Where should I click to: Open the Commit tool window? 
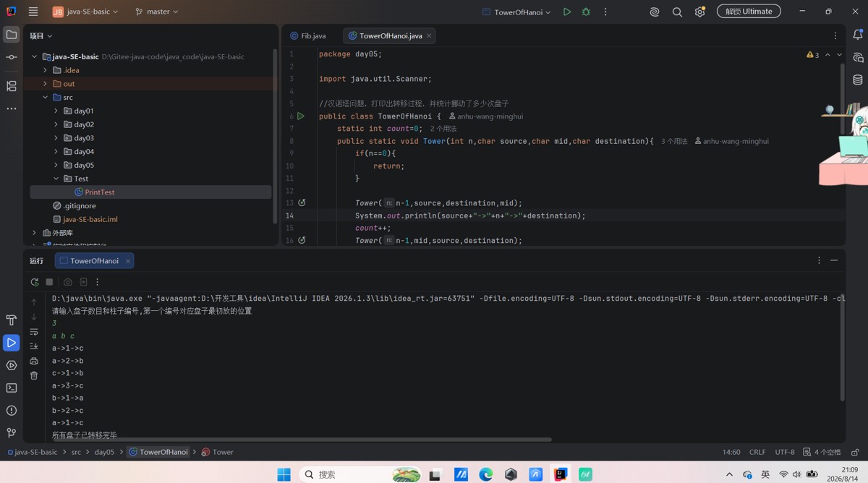pos(12,57)
